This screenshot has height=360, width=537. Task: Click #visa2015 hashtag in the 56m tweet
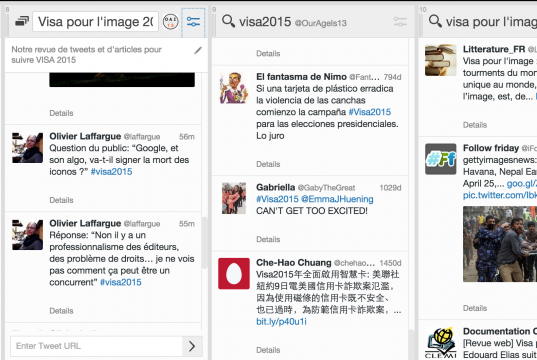[111, 172]
